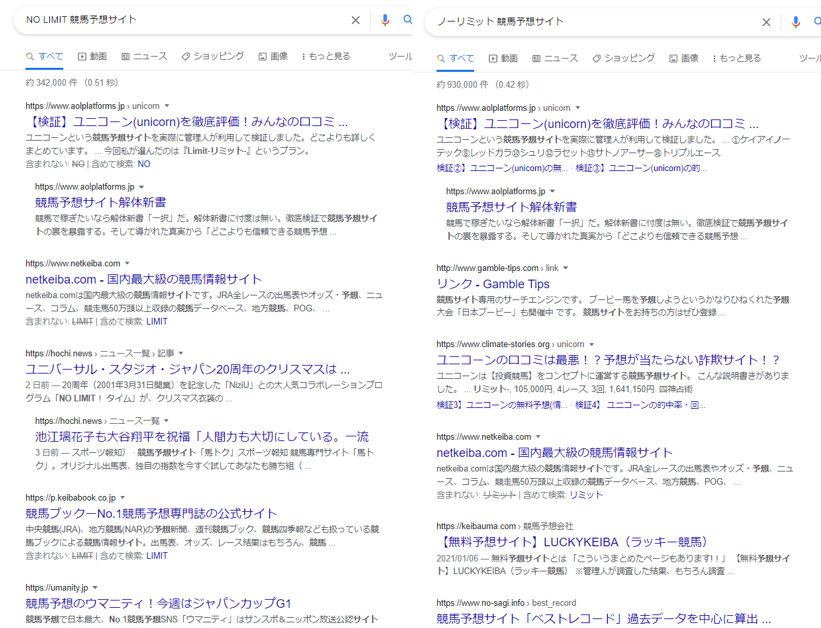Viewport: 821px width, 628px height.
Task: Expand arrow beside netkeiba.com URL, right window
Action: coord(538,437)
